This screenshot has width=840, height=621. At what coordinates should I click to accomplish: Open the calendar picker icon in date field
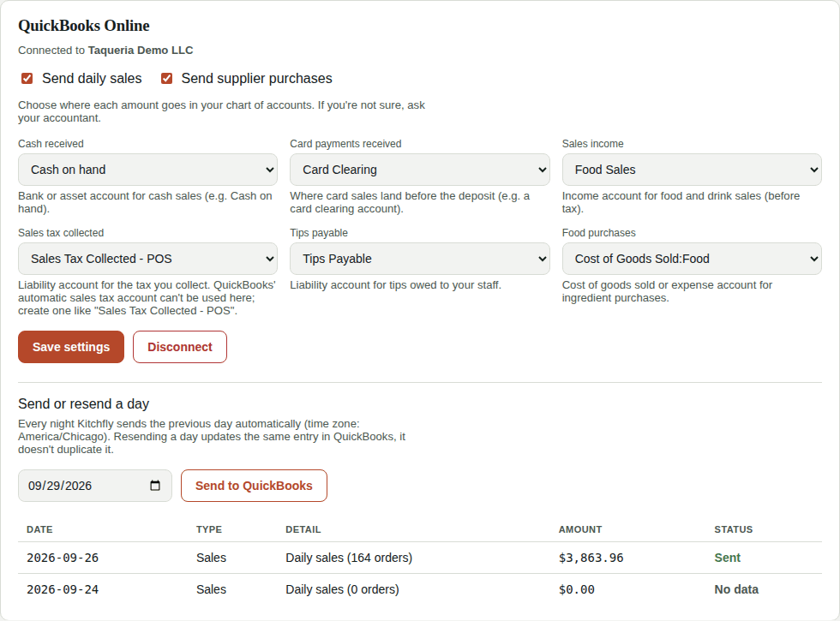pos(155,486)
